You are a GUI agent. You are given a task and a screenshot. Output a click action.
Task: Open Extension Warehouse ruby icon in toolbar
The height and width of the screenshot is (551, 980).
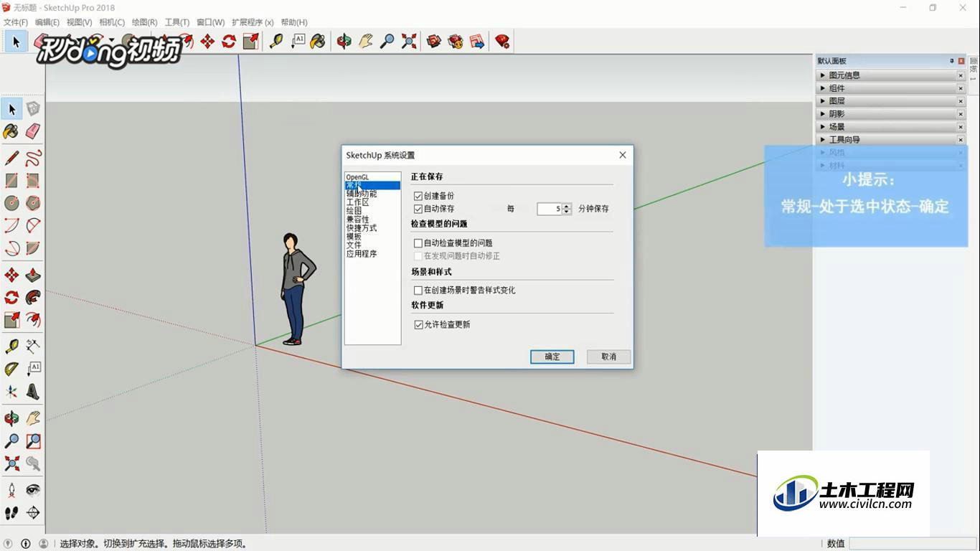(502, 42)
